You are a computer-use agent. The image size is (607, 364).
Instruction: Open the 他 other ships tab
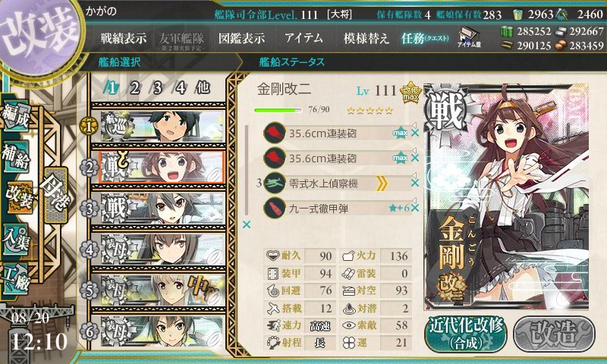coord(203,88)
